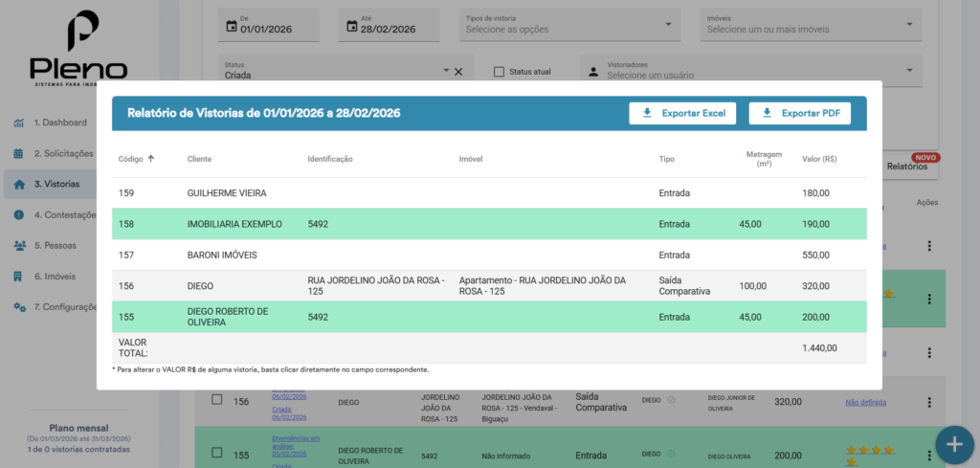This screenshot has width=980, height=468.
Task: Click the Dashboard chart icon in sidebar
Action: click(19, 123)
